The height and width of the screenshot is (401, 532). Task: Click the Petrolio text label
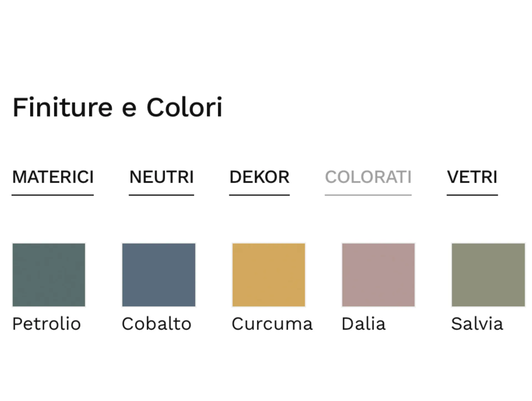(47, 324)
